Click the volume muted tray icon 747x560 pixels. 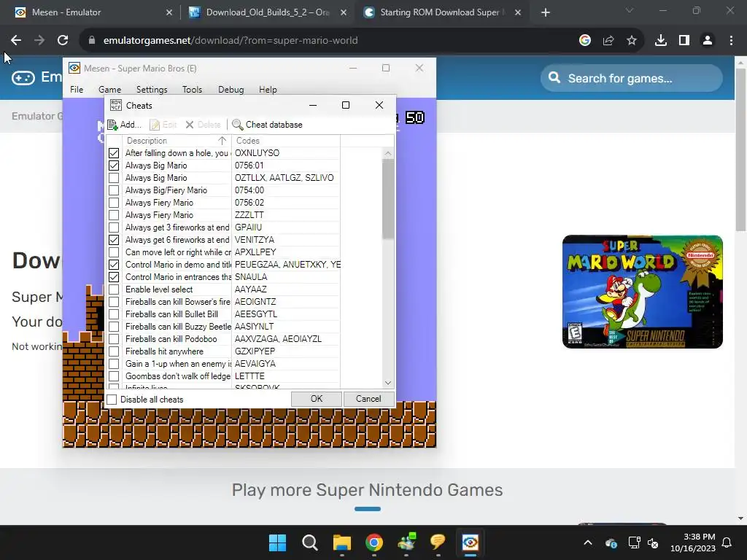coord(653,542)
